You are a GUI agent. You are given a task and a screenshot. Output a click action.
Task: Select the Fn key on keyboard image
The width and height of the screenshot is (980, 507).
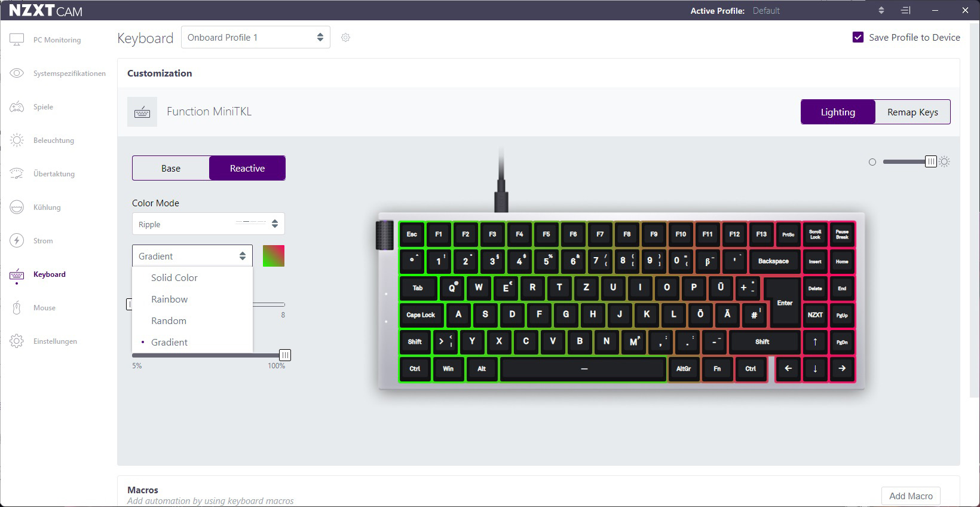tap(717, 368)
